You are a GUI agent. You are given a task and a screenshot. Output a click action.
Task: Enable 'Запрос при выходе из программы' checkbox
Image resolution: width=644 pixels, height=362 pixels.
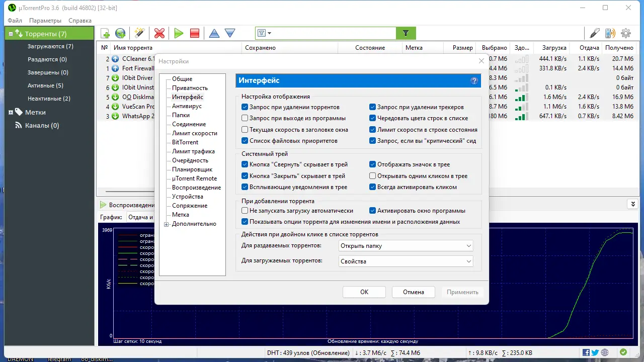(x=245, y=118)
